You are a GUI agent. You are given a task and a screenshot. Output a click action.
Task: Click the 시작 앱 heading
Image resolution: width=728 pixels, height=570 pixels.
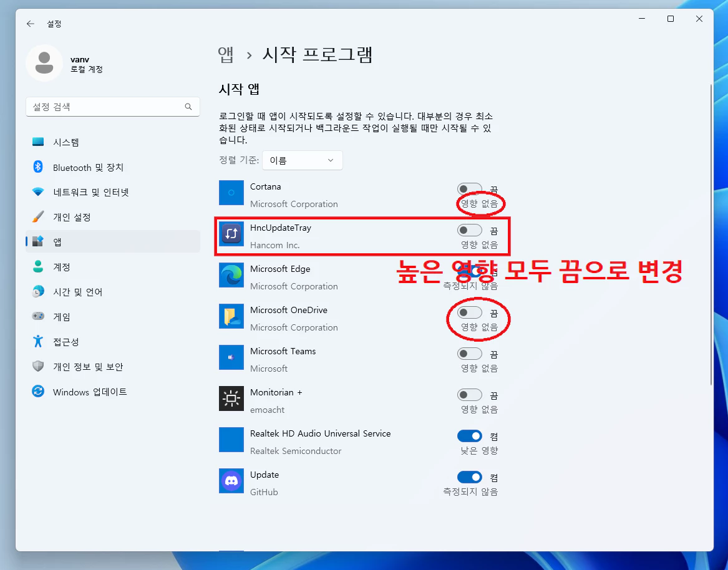point(239,89)
